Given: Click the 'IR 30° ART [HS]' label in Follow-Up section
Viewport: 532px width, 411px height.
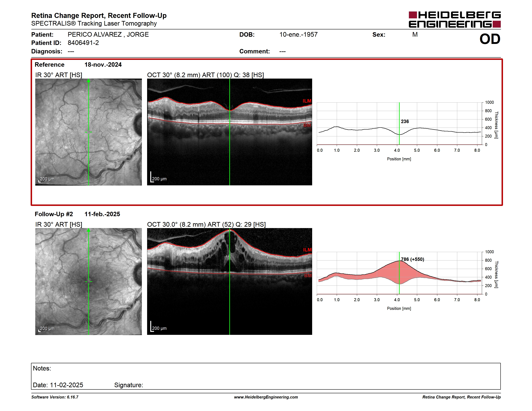Looking at the screenshot, I should point(59,224).
